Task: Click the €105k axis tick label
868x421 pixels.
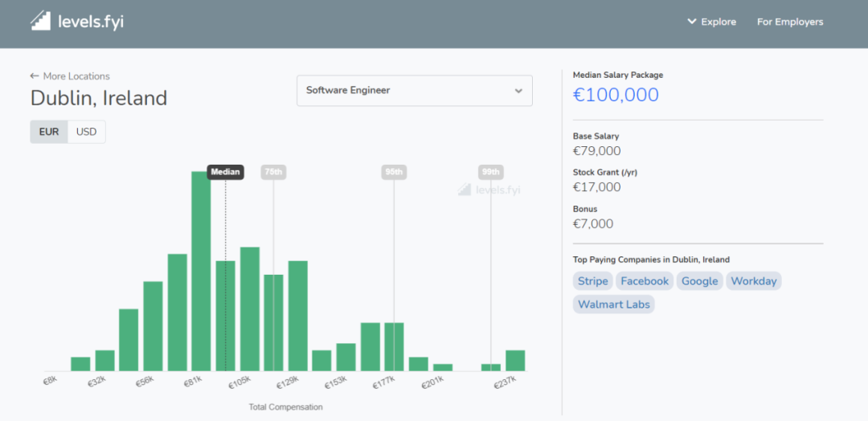Action: click(240, 382)
